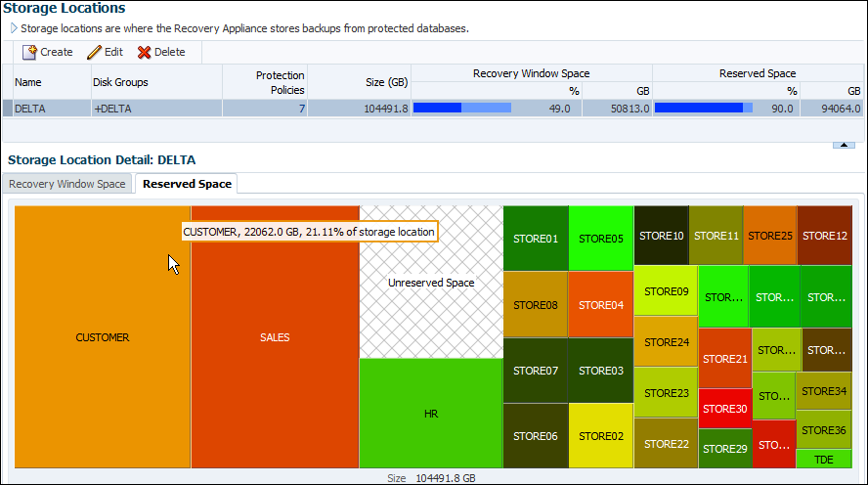Screen dimensions: 868x485
Task: Expand the storage locations description triangle
Action: click(x=14, y=28)
